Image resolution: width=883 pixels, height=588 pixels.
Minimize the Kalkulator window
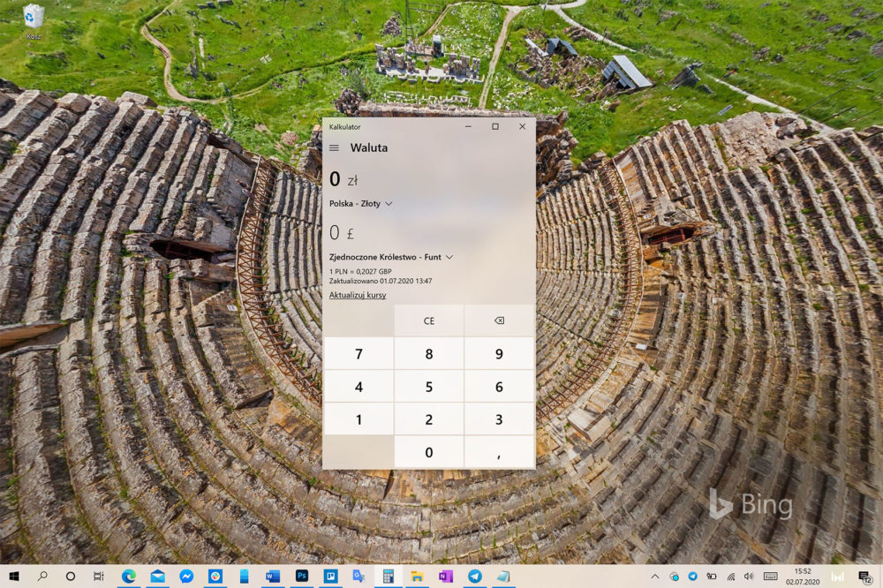(468, 127)
